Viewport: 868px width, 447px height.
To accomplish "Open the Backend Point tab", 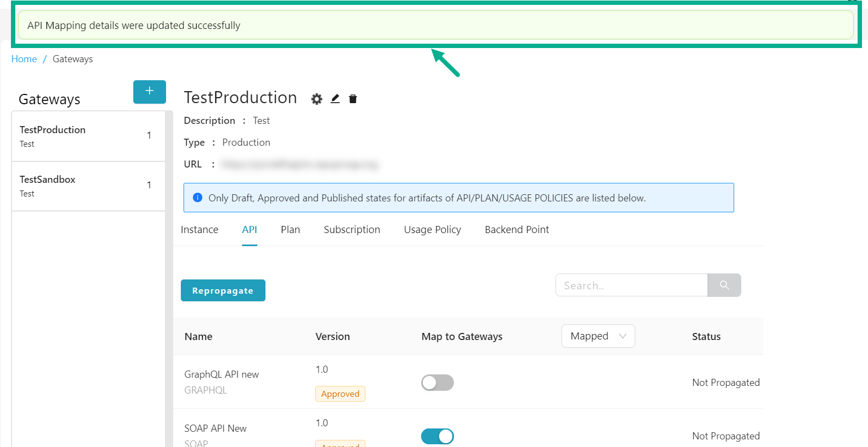I will click(517, 230).
